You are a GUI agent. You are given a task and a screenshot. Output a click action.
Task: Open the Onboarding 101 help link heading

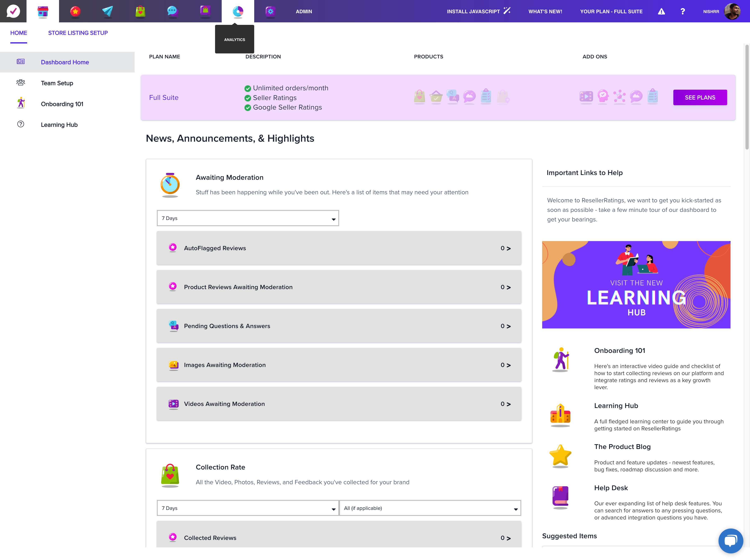(619, 350)
